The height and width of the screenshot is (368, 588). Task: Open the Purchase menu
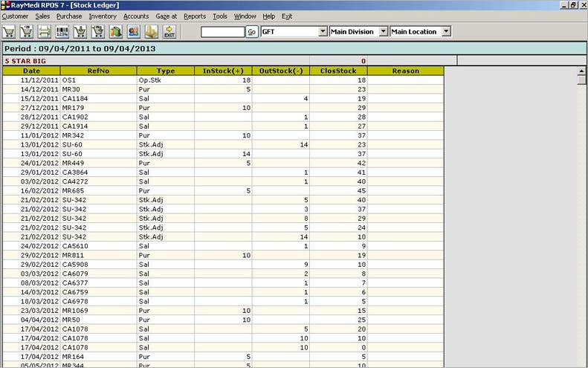click(x=69, y=16)
